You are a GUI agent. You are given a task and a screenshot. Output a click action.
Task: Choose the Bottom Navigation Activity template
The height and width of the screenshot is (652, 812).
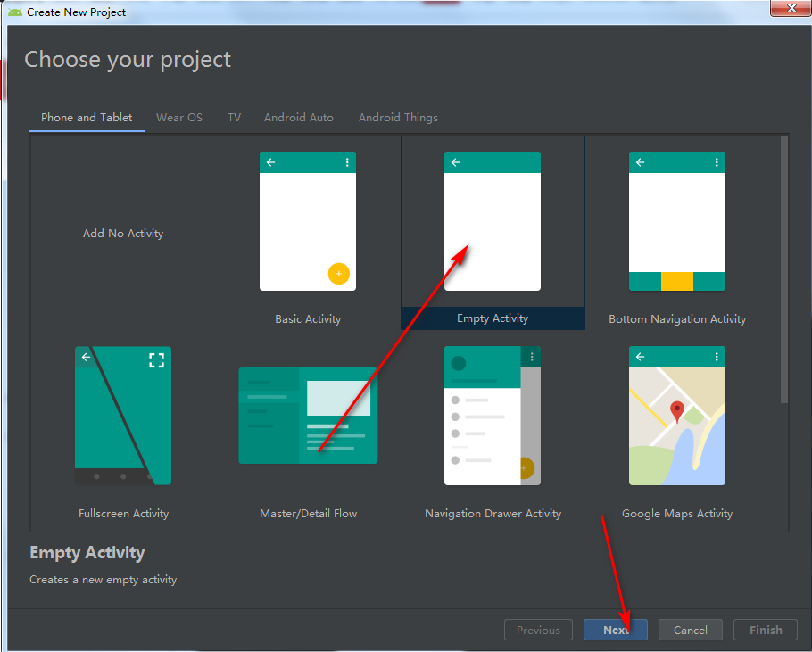tap(676, 221)
